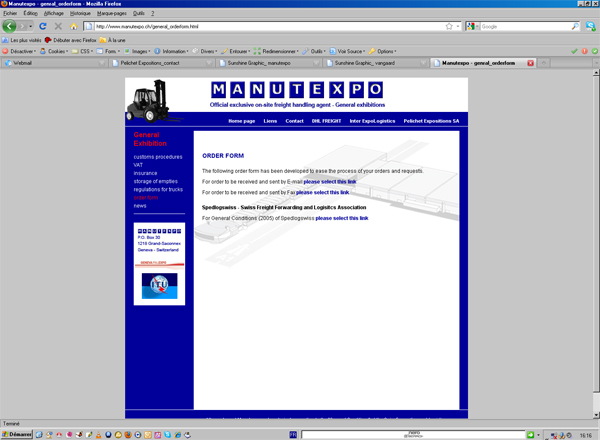600x440 pixels.
Task: Bookmark this page with the star icon
Action: click(x=449, y=26)
